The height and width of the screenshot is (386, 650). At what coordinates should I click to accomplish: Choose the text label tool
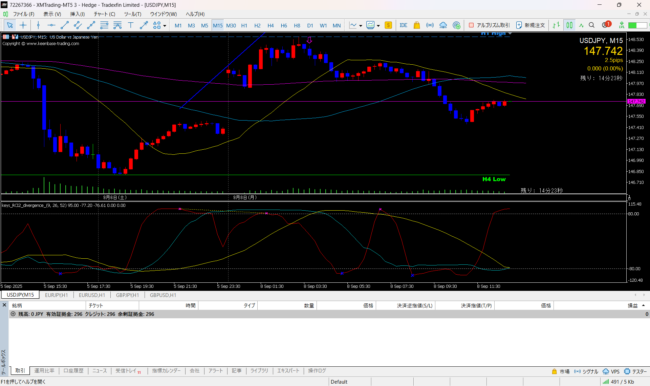click(131, 25)
